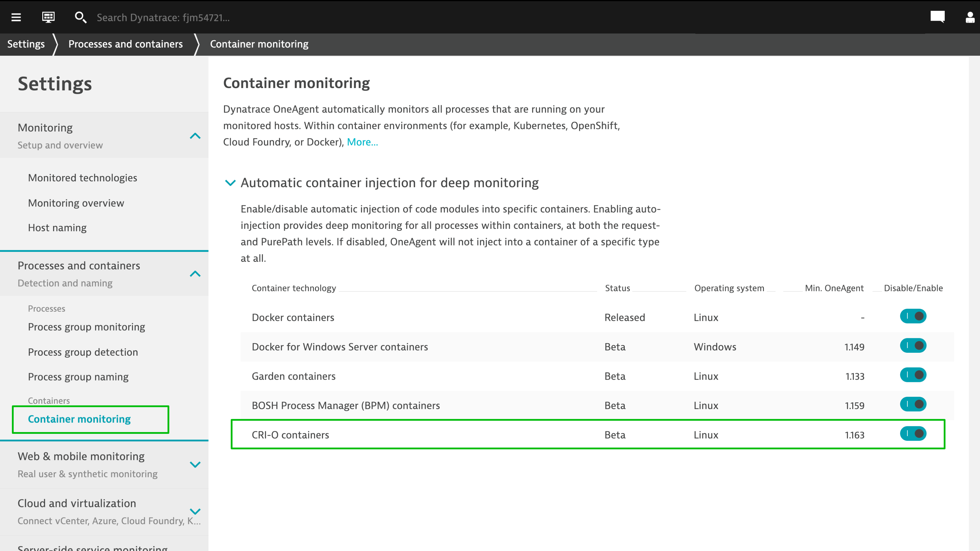Collapse Processes and containers chevron
980x551 pixels.
click(x=195, y=274)
